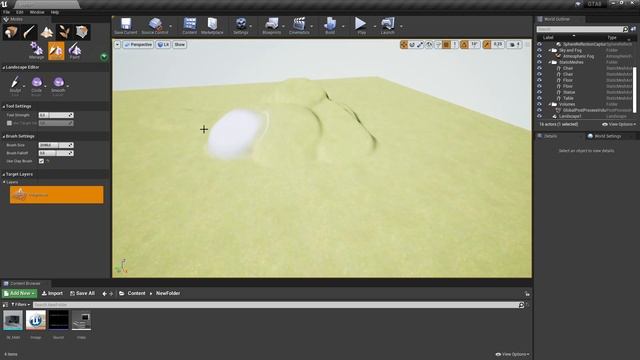Screen dimensions: 640x360
Task: Switch to Geometry Editing mode icon
Action: (82, 32)
